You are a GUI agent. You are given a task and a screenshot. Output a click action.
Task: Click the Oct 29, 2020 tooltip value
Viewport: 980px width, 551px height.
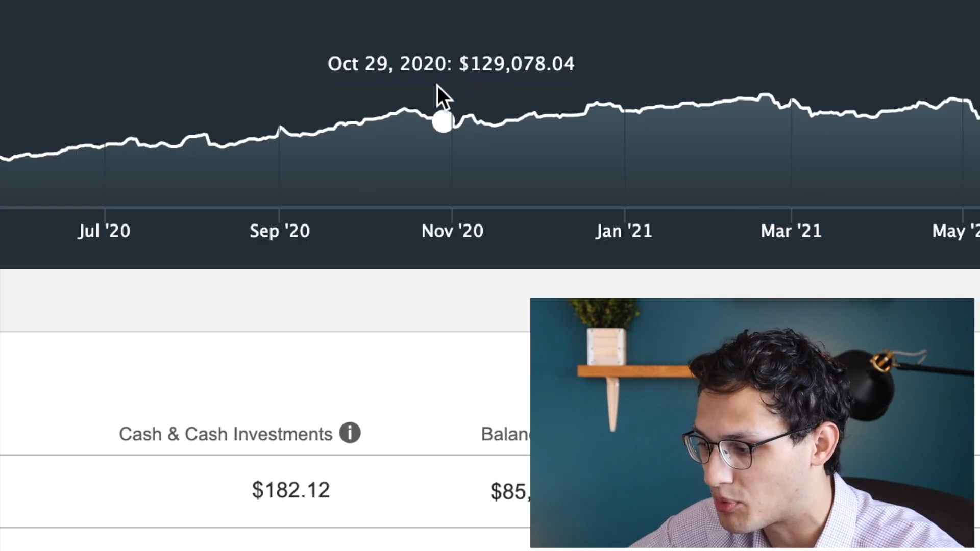pyautogui.click(x=451, y=63)
